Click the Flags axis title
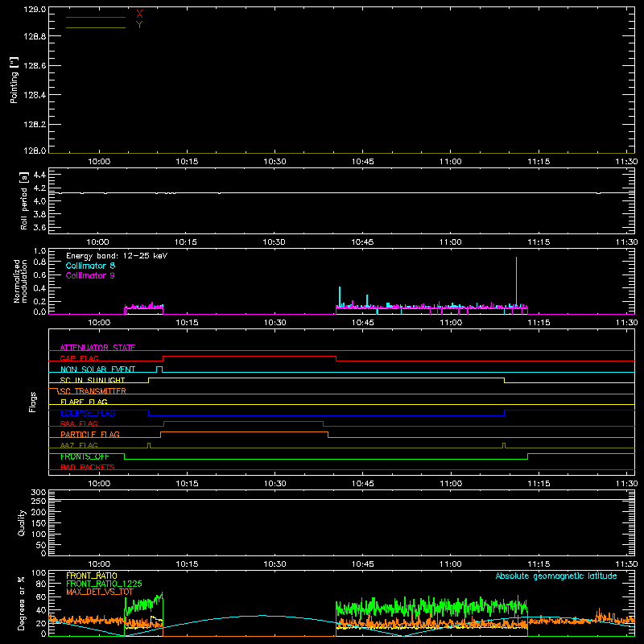Screen dimensions: 644x644 [x=33, y=402]
